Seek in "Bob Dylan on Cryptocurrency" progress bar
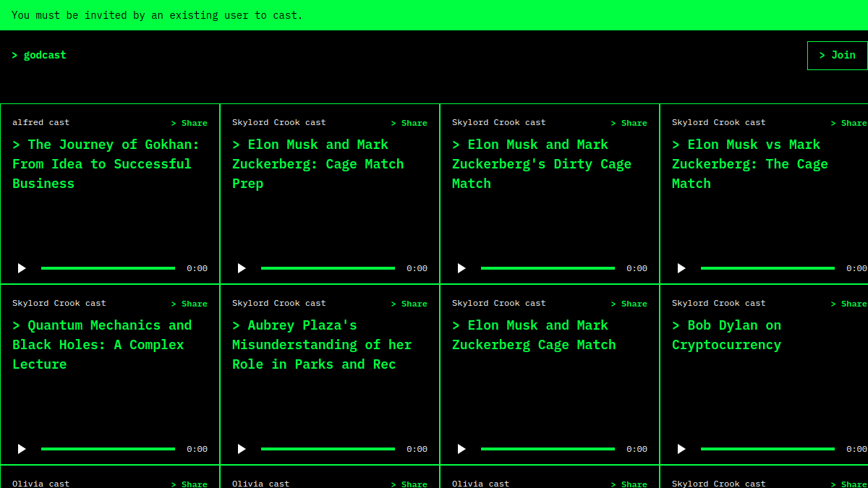 click(x=767, y=449)
